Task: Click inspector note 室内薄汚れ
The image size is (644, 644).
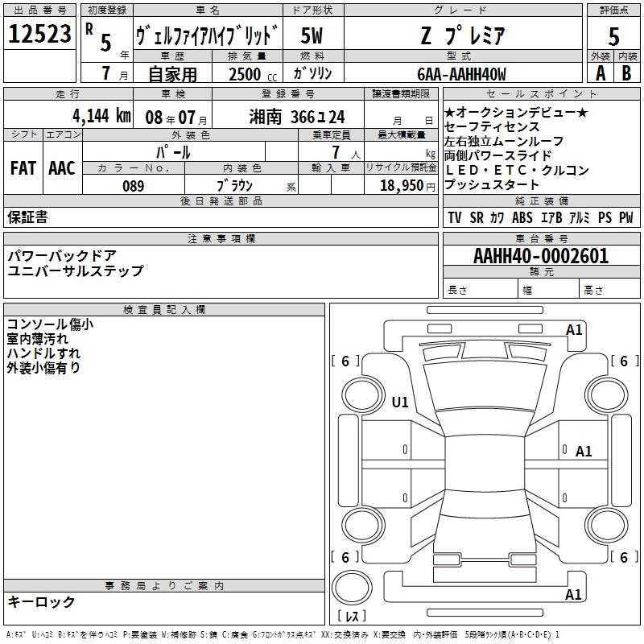Action: [37, 338]
